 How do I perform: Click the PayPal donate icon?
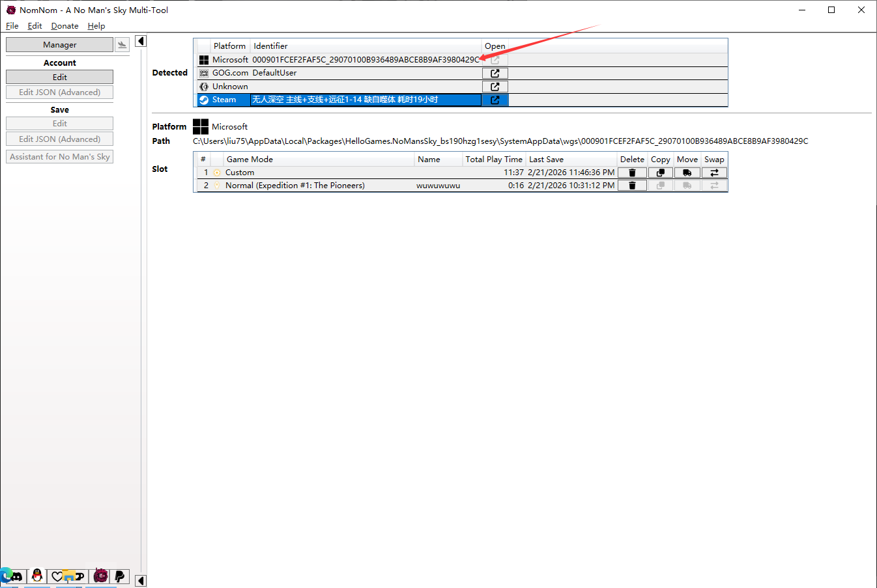[x=119, y=576]
